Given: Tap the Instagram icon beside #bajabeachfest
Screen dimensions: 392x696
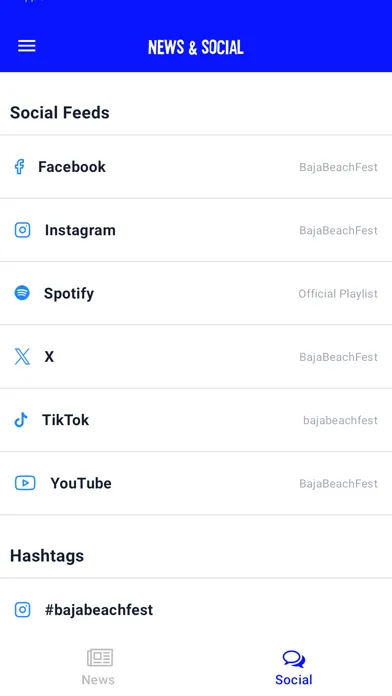Looking at the screenshot, I should 22,609.
